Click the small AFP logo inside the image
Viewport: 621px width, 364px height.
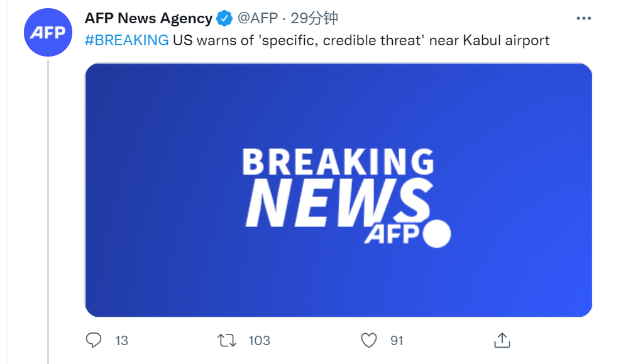click(x=392, y=234)
